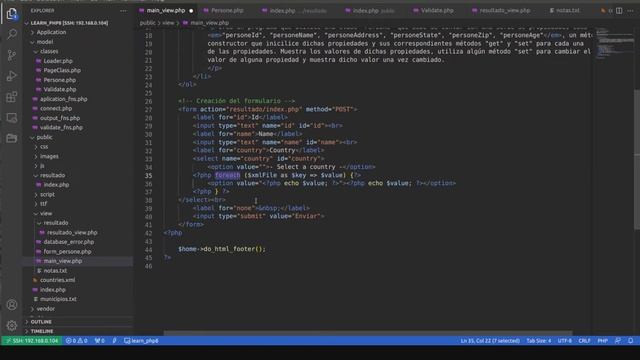Open the editor's more actions ellipsis
Image resolution: width=640 pixels, height=360 pixels.
click(630, 11)
